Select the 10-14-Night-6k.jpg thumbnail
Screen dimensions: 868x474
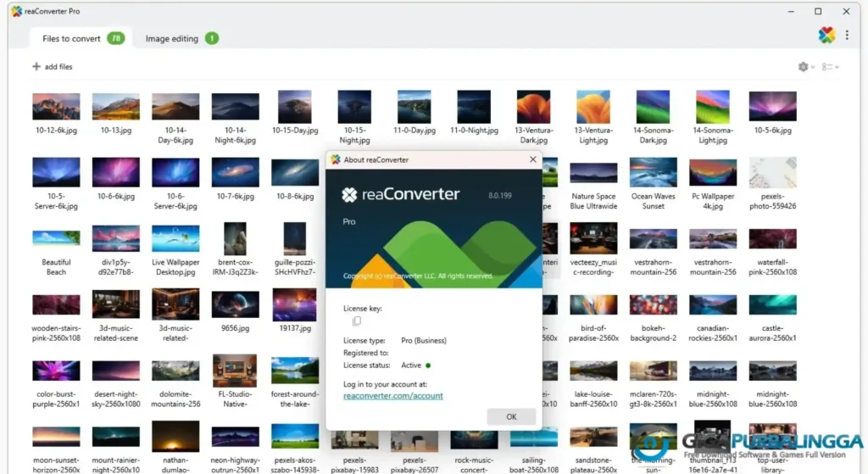tap(236, 106)
